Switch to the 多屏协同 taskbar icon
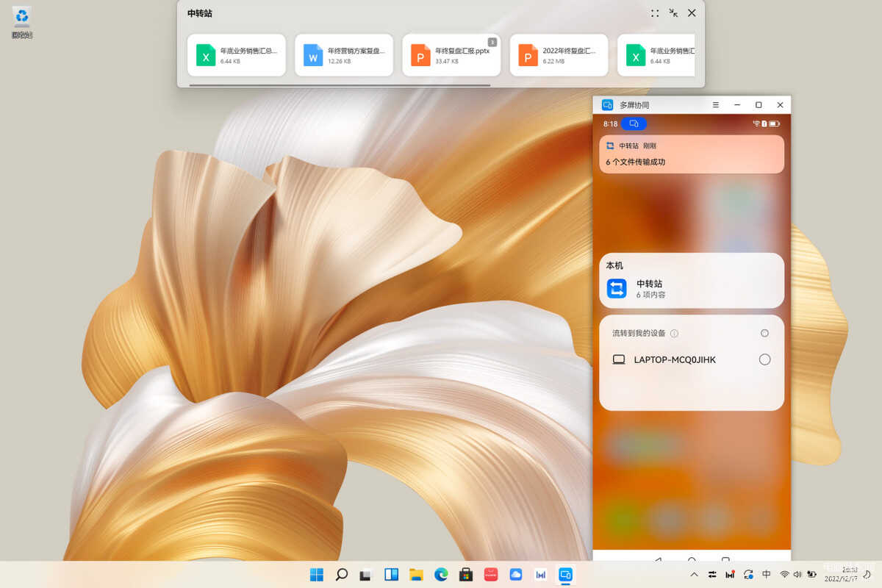The width and height of the screenshot is (882, 588). click(x=565, y=575)
